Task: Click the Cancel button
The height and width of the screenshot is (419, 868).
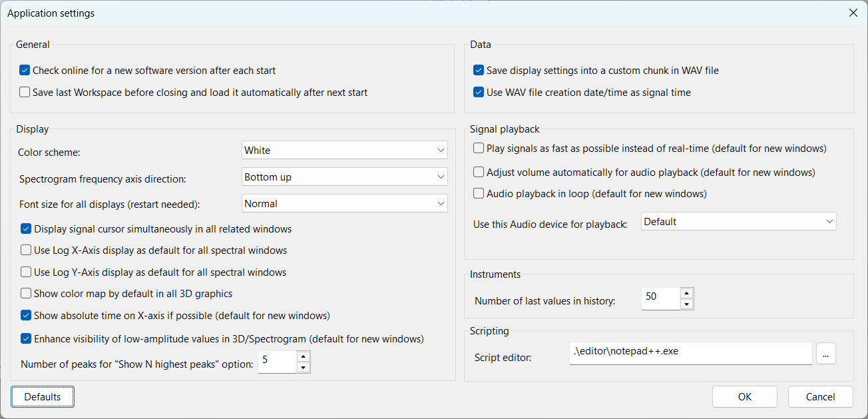Action: click(x=820, y=397)
